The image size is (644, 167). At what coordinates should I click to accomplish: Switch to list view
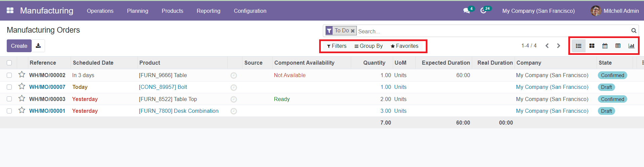[x=578, y=46]
